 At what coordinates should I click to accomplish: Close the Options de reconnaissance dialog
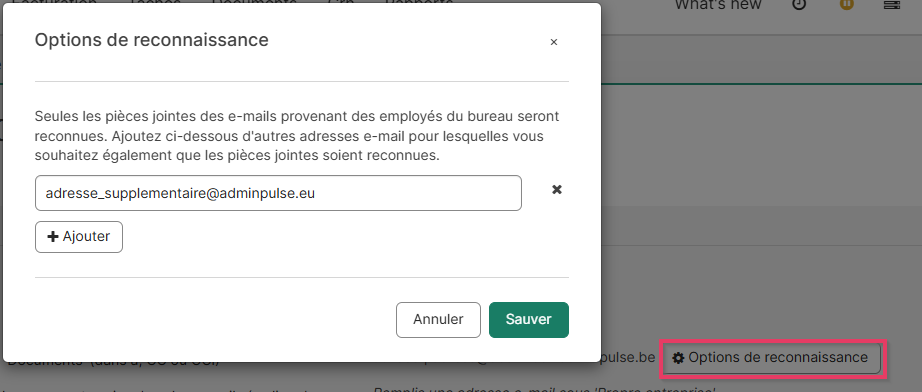coord(553,42)
